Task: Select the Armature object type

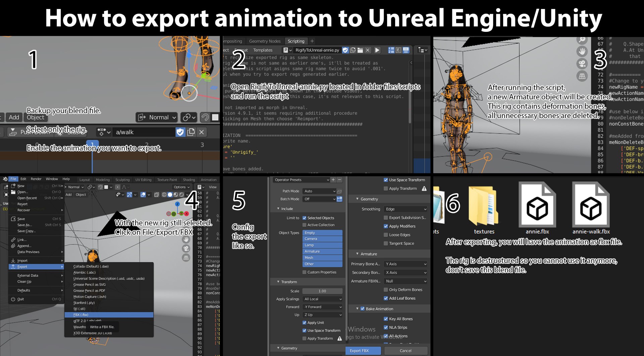Action: click(x=322, y=251)
